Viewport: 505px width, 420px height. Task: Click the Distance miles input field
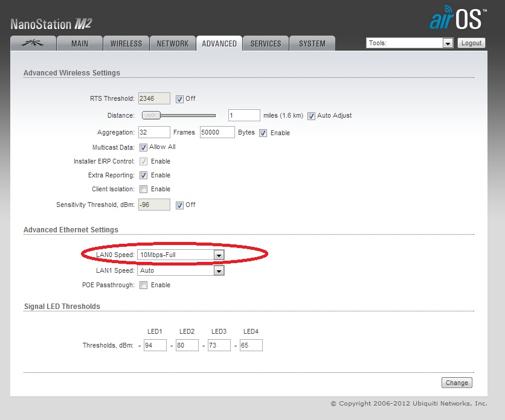point(244,115)
